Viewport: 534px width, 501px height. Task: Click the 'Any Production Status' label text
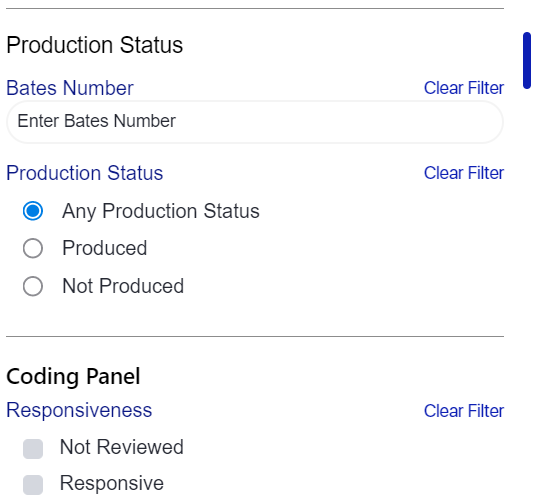click(x=161, y=211)
